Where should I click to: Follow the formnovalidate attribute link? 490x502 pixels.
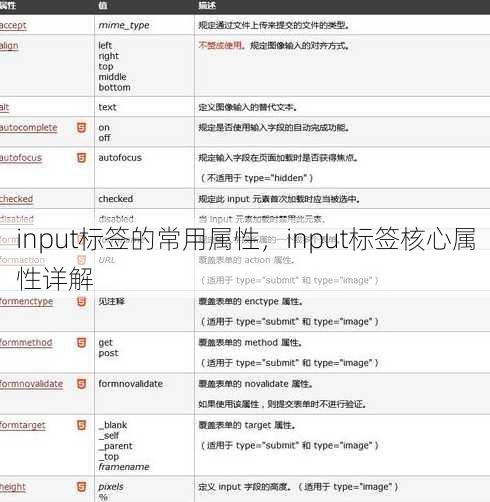[x=31, y=384]
